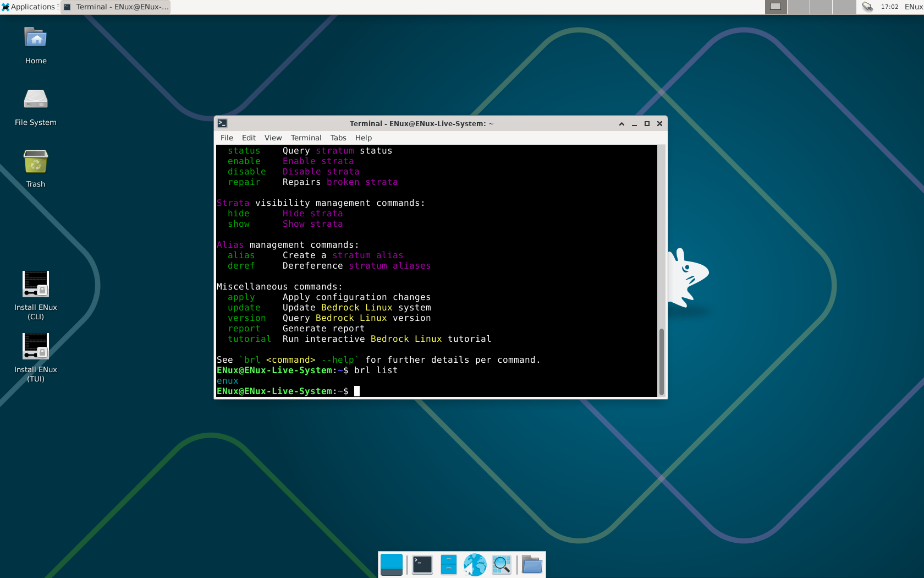Click the terminal vertical scrollbar thumb
This screenshot has width=924, height=578.
[662, 361]
